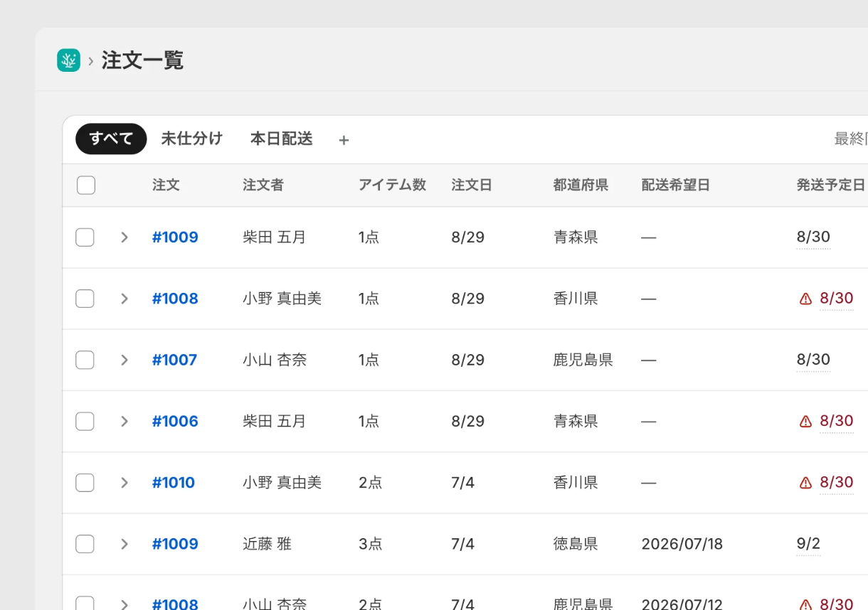Click 鹿児島県 in order #1007 row

pyautogui.click(x=583, y=360)
